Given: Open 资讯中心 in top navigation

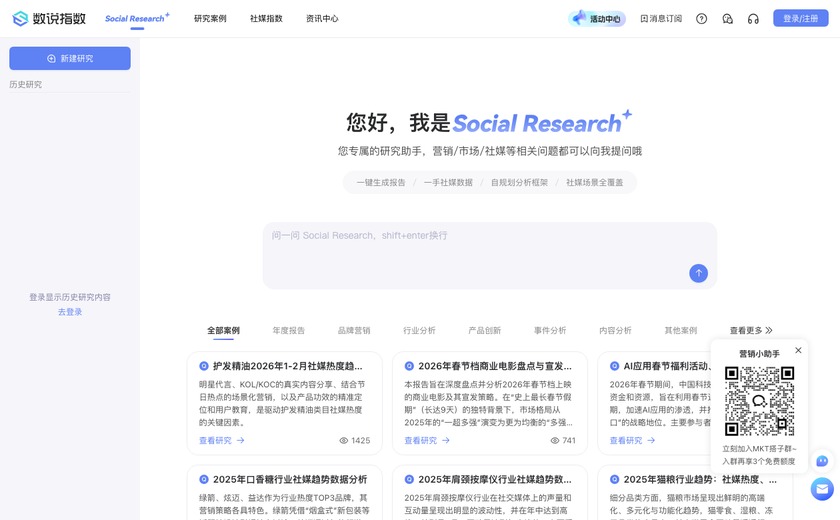Looking at the screenshot, I should [322, 19].
